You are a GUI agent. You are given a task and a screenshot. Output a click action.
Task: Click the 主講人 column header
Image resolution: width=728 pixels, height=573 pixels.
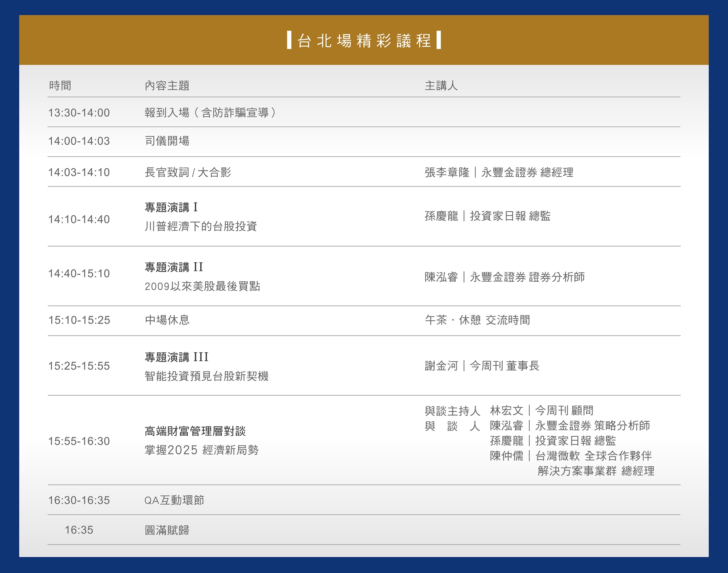tap(441, 86)
